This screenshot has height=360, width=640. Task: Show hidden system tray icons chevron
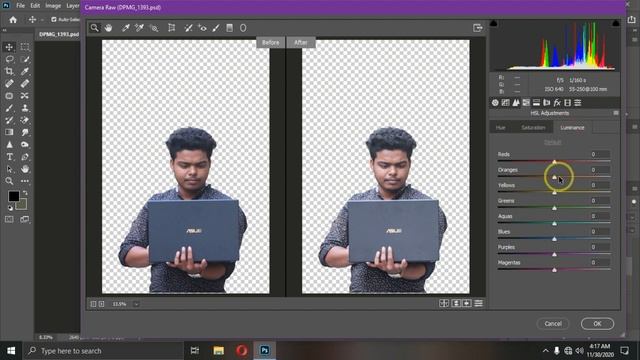pyautogui.click(x=545, y=351)
